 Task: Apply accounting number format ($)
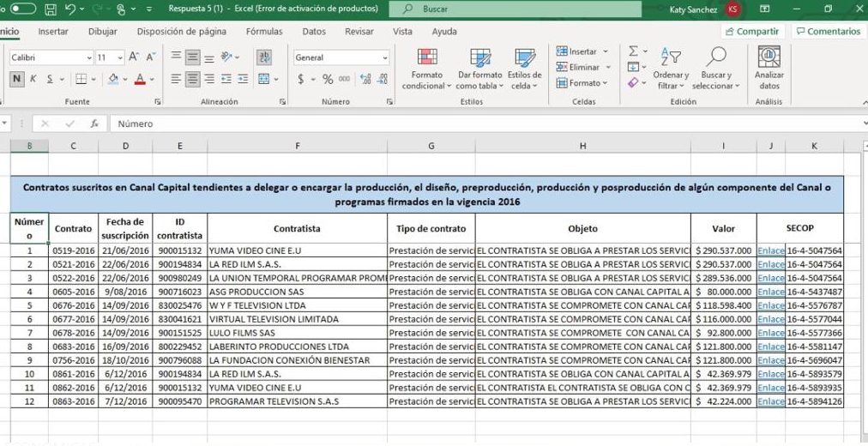(x=300, y=79)
